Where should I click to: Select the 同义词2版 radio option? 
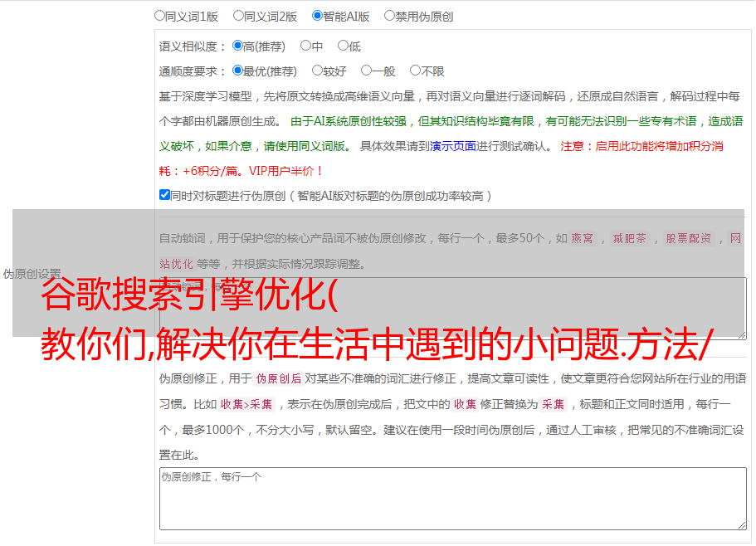238,16
